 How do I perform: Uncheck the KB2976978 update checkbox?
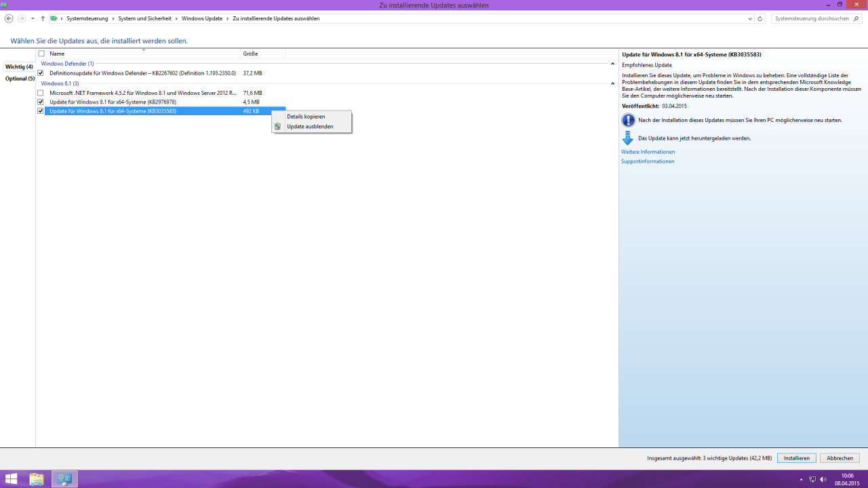41,102
